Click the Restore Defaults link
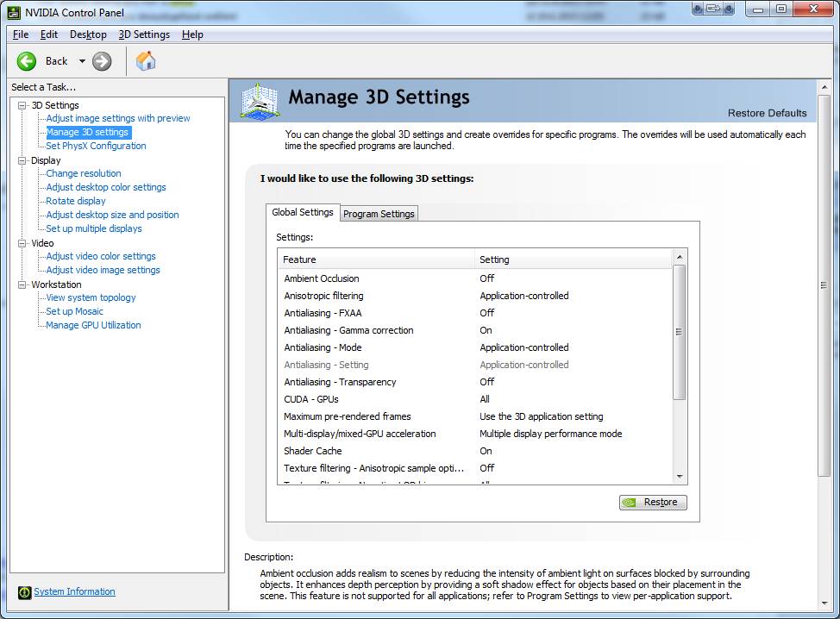840x619 pixels. [767, 113]
